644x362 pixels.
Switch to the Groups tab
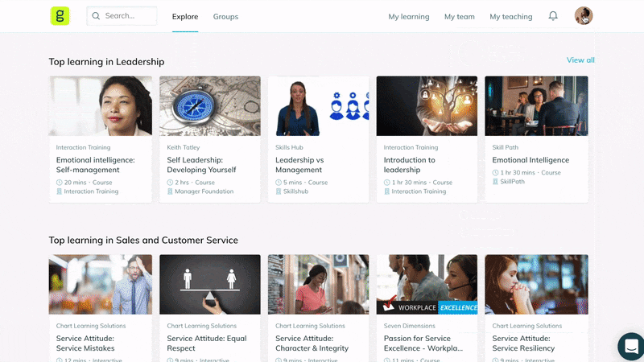point(225,17)
